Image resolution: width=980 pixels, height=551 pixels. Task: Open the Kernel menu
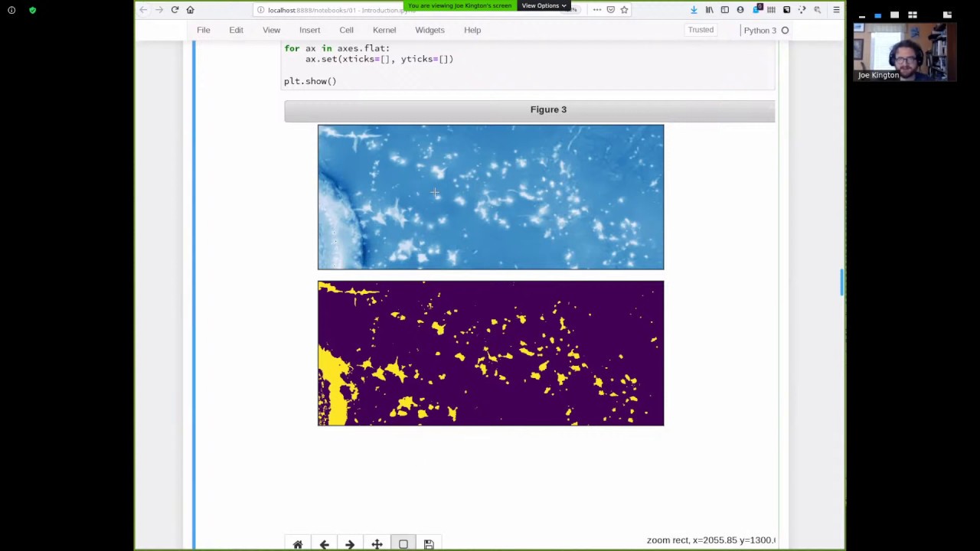(x=384, y=30)
